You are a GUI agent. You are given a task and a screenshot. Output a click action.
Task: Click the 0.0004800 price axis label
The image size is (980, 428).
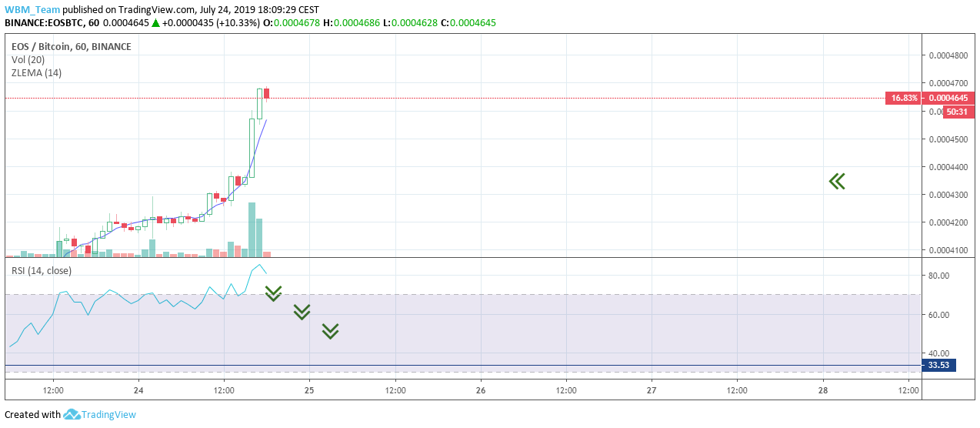tap(948, 55)
